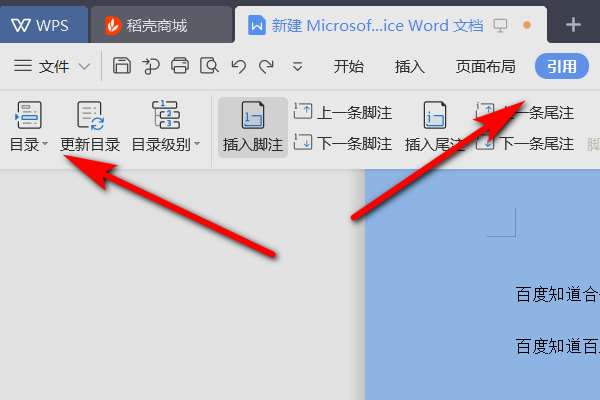Insert an endnote
Screen dimensions: 600x400
click(435, 127)
